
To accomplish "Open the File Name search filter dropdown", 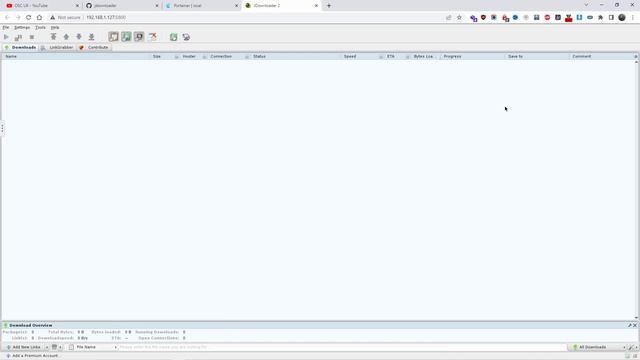I will pos(93,347).
